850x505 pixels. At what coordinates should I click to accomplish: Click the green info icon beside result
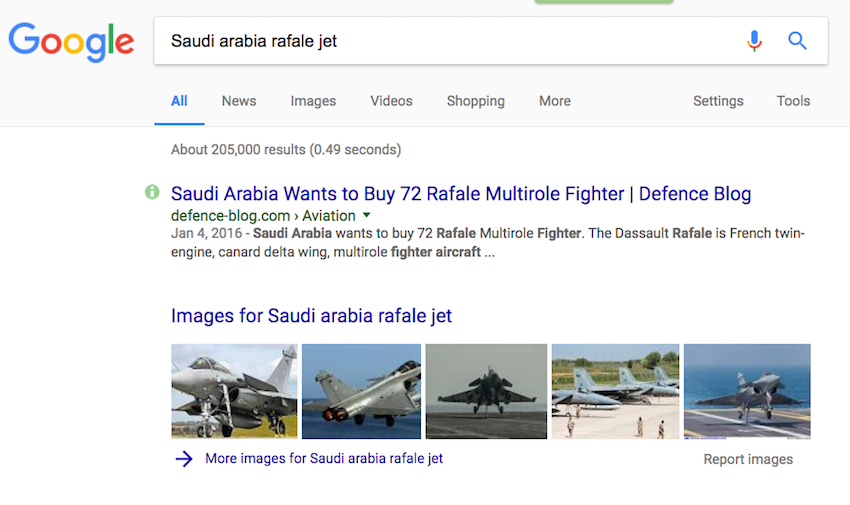152,191
